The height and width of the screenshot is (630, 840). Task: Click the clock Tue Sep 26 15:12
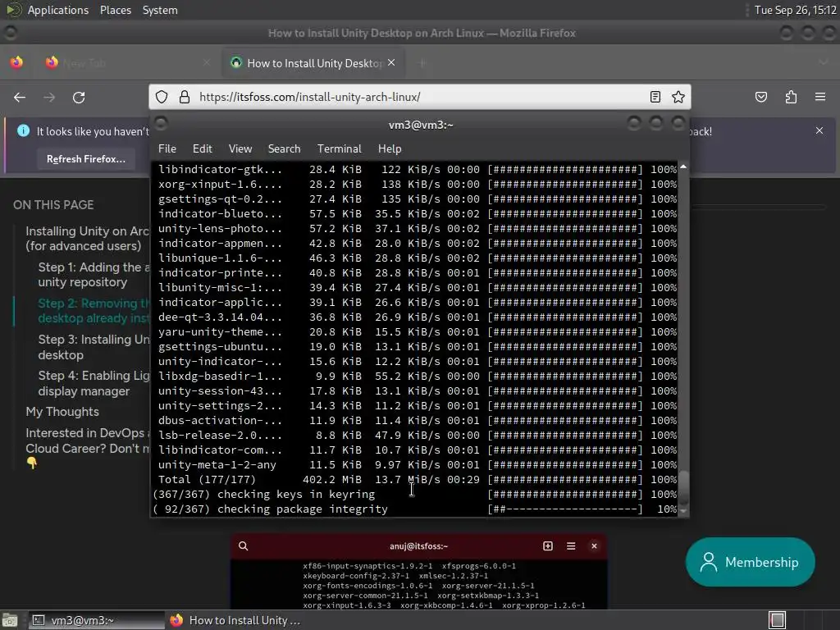pos(795,10)
